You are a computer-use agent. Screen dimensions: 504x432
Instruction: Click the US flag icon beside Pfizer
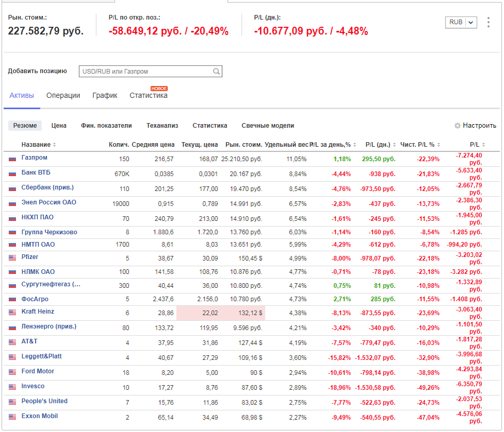click(x=12, y=257)
